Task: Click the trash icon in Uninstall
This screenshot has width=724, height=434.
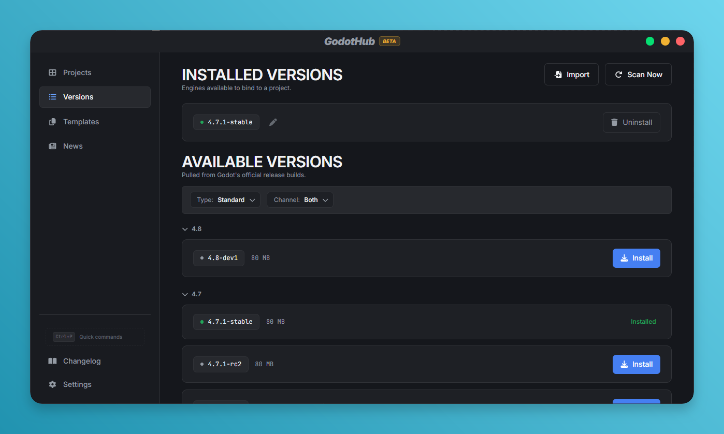Action: 614,122
